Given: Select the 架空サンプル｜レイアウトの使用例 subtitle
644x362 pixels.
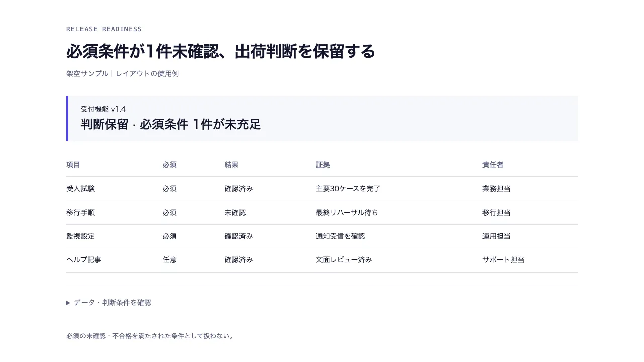Looking at the screenshot, I should tap(122, 74).
